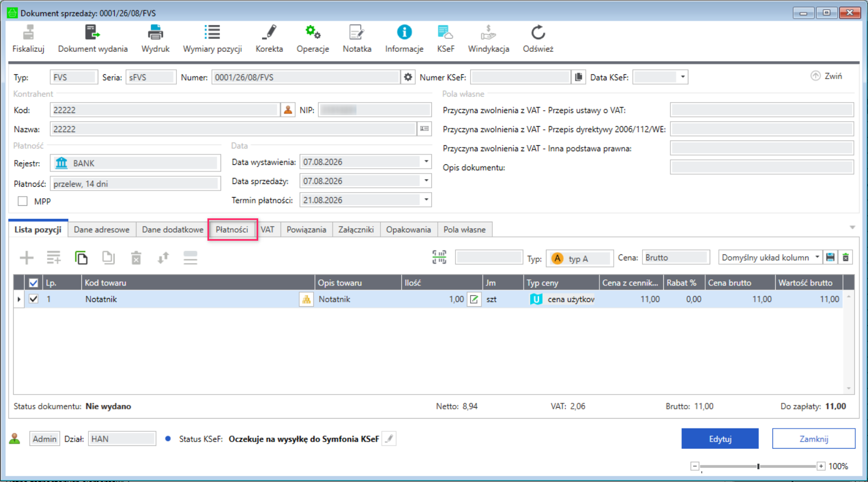This screenshot has height=482, width=868.
Task: Click the stock icon in the Notatnik row
Action: click(x=306, y=299)
